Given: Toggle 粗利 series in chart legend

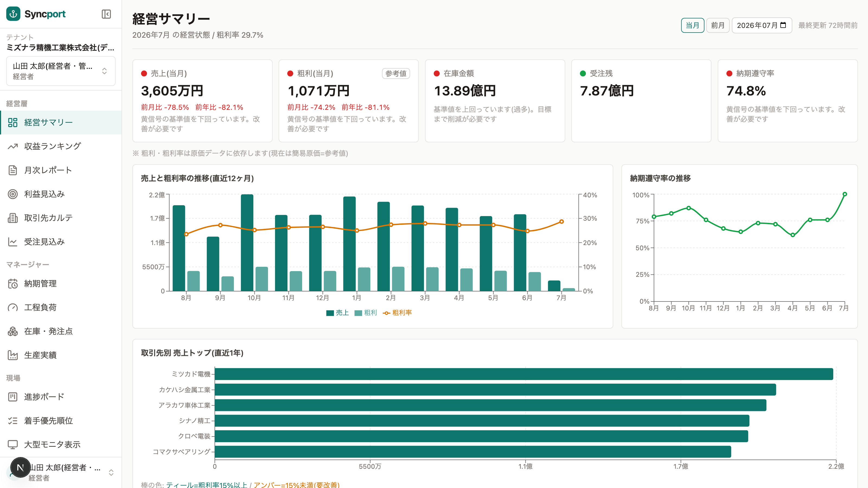Looking at the screenshot, I should pos(366,313).
